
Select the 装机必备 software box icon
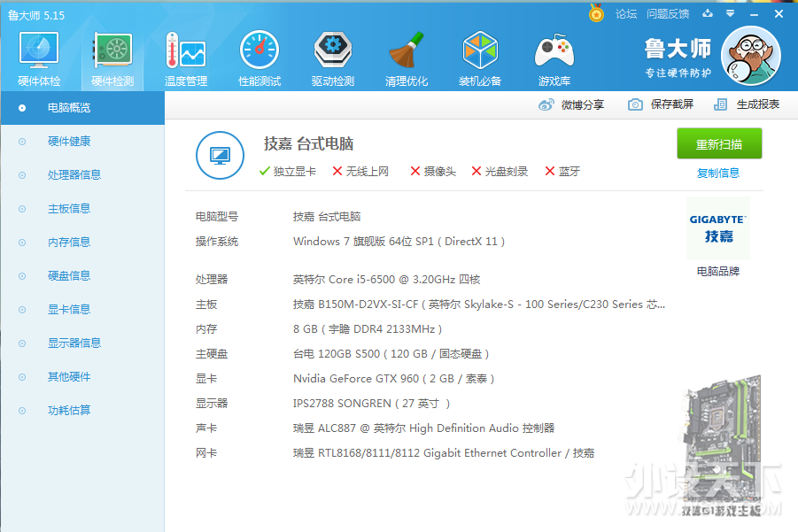point(480,52)
